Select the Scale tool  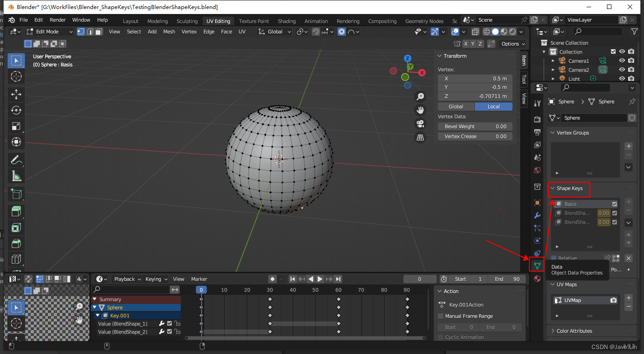(16, 126)
